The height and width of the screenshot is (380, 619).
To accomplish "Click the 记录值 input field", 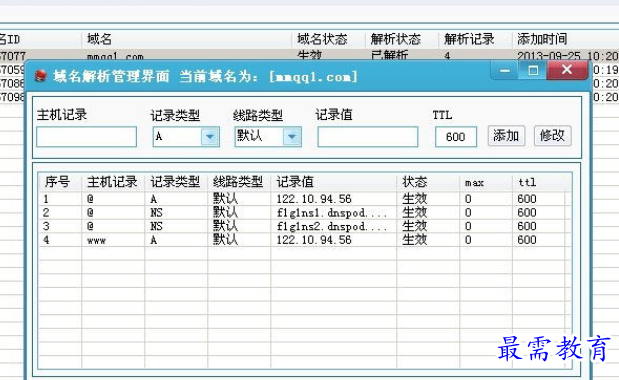I will coord(368,137).
